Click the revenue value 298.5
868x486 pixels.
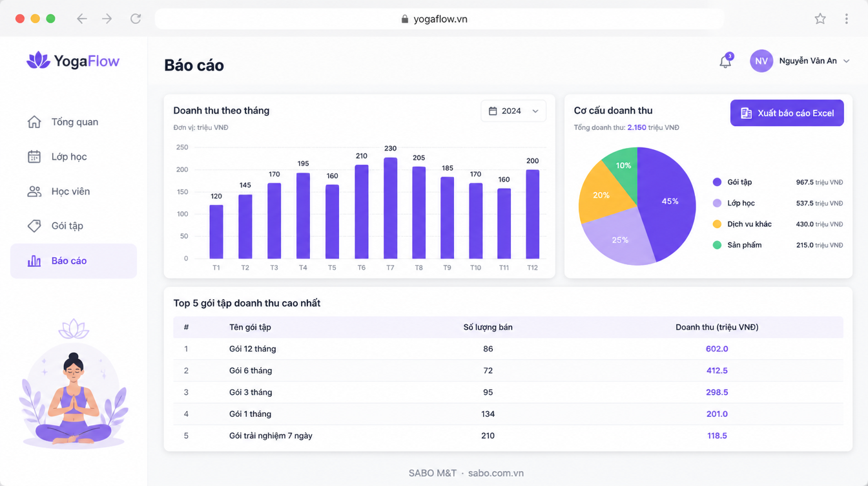click(717, 392)
